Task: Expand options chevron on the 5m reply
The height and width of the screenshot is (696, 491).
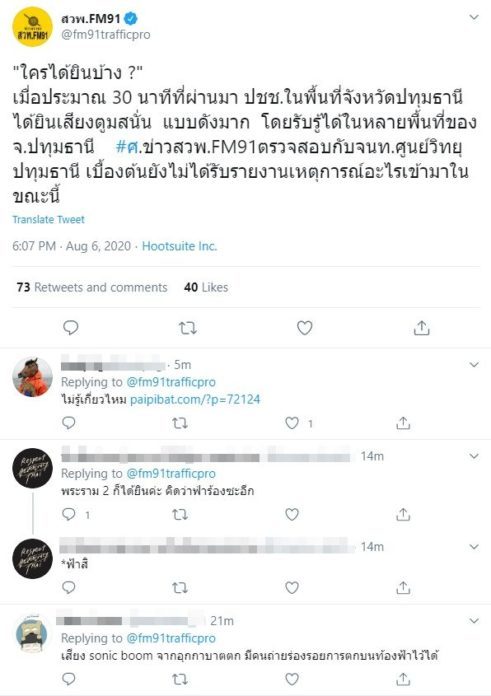Action: [x=474, y=365]
